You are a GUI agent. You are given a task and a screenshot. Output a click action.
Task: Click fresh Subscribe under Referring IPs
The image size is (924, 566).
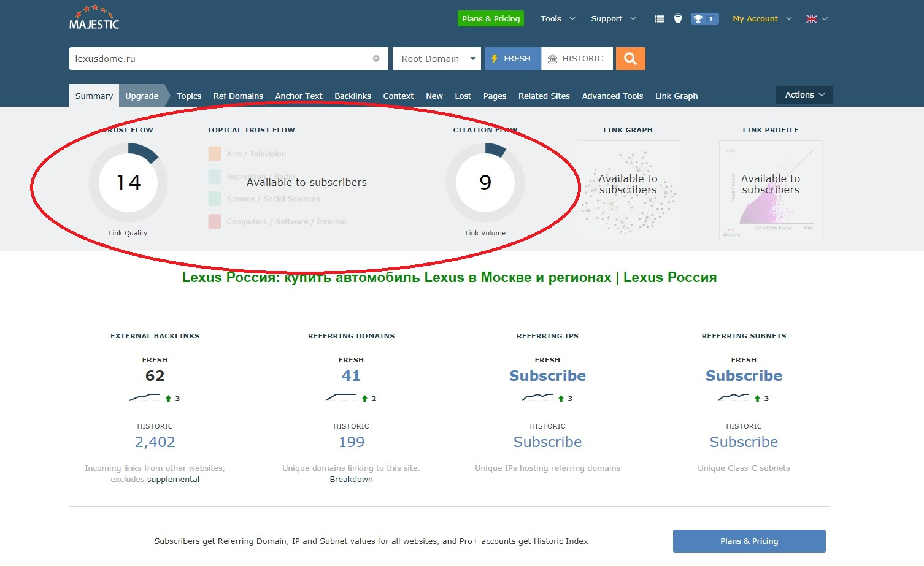tap(547, 376)
